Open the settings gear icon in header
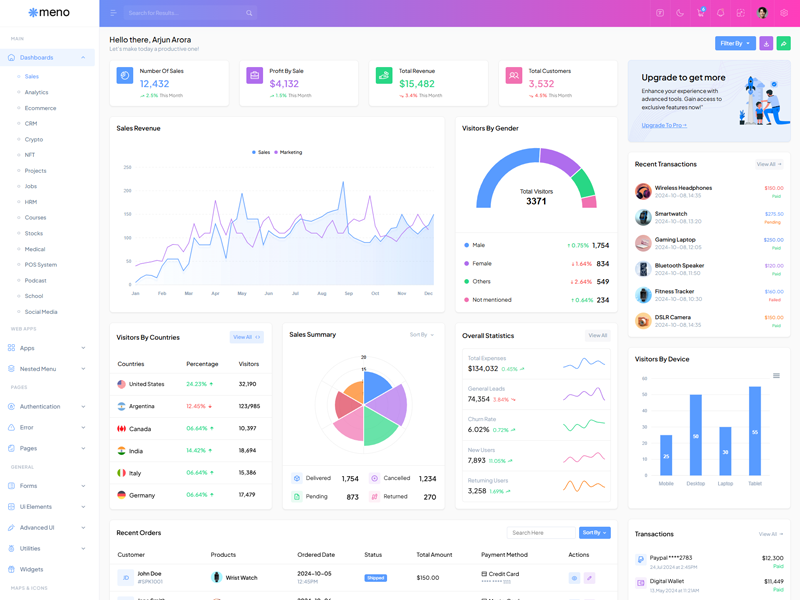This screenshot has width=800, height=600. point(784,13)
